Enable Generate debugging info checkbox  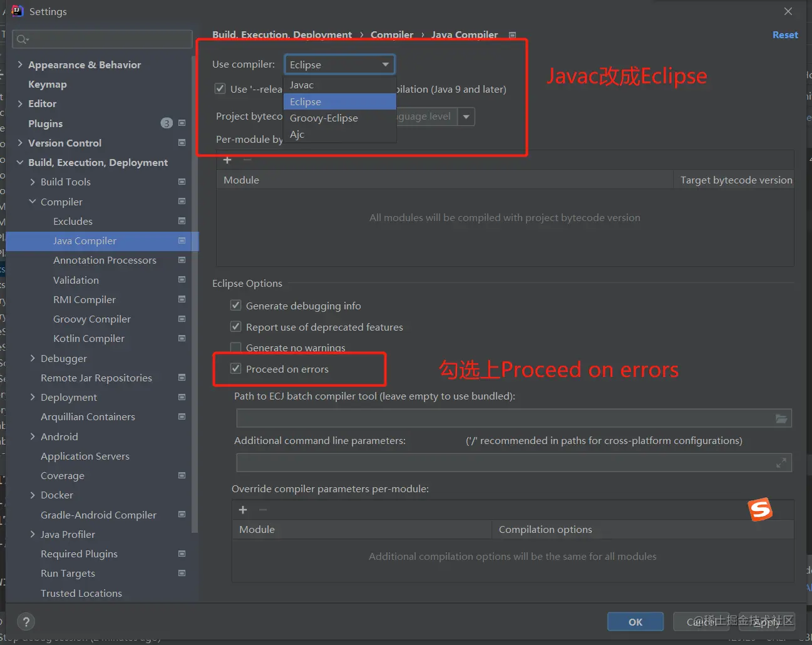pos(236,306)
